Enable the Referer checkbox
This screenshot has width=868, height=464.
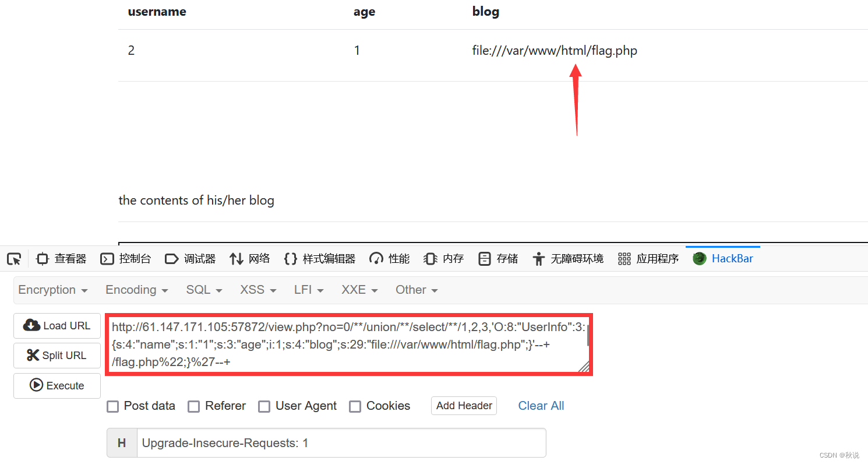194,407
